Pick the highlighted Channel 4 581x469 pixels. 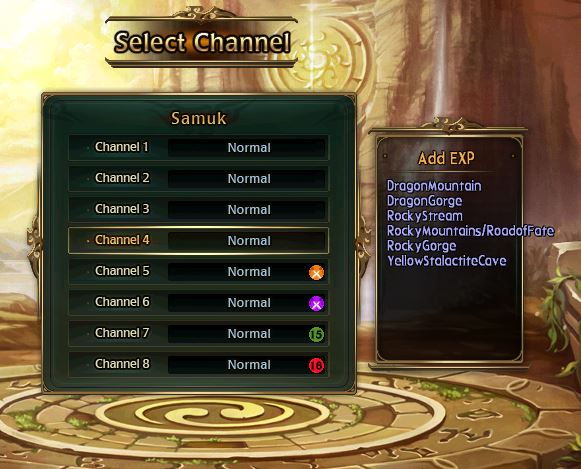[x=198, y=240]
